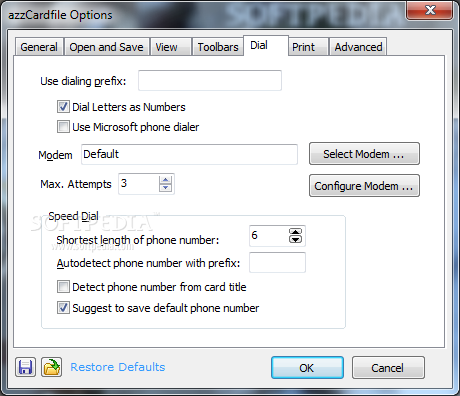Switch to the Print tab
The image size is (460, 396).
(308, 47)
